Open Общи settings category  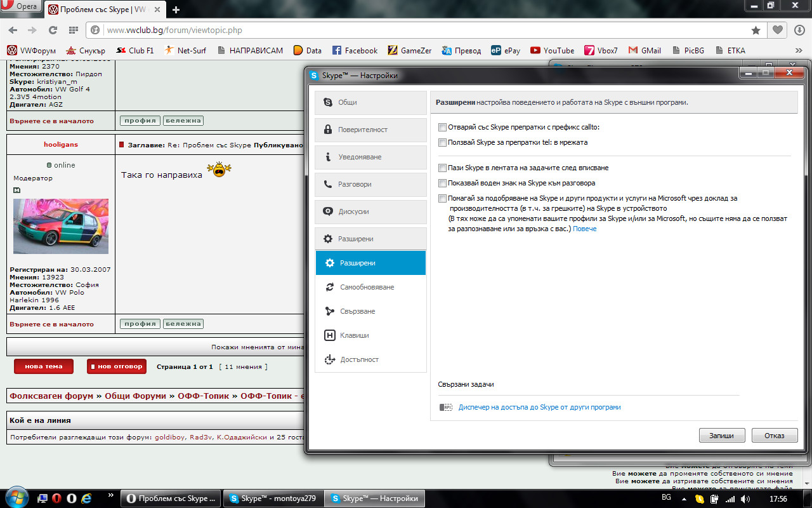click(x=371, y=102)
